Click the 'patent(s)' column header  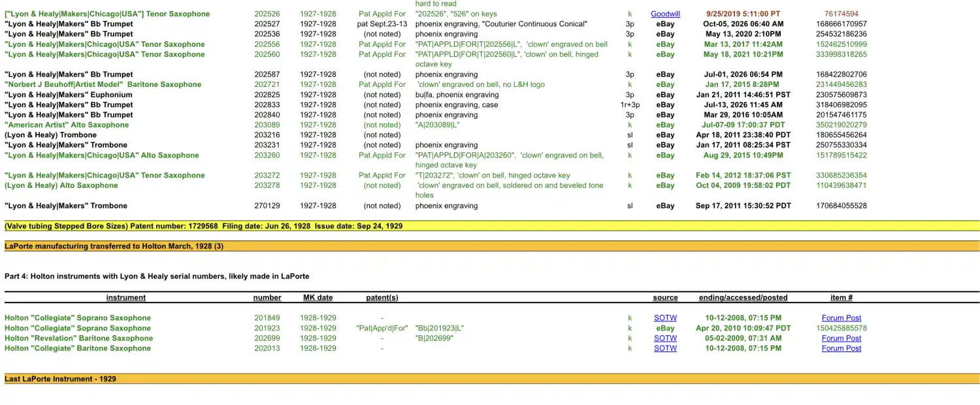(x=382, y=298)
